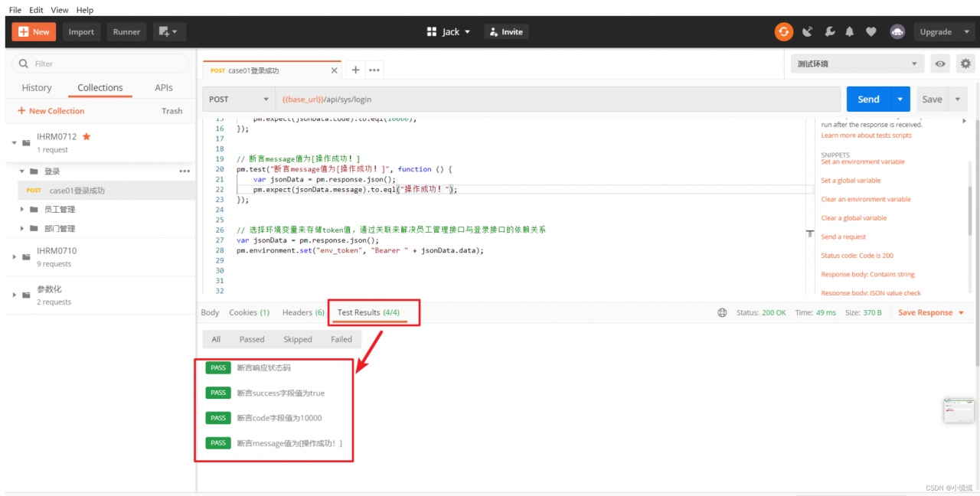Open the Runner
Viewport: 980px width, 496px height.
click(126, 31)
